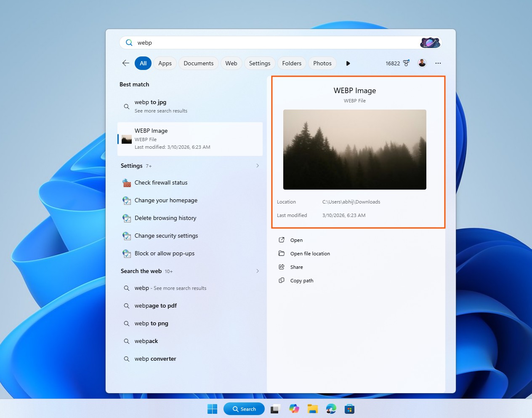The width and height of the screenshot is (532, 418).
Task: Open the more options ellipsis menu
Action: pos(438,63)
